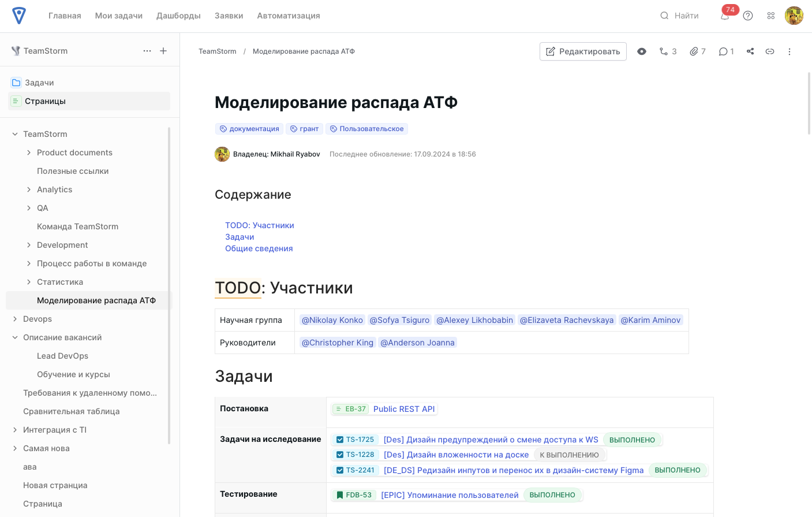This screenshot has height=517, width=812.
Task: Click the TS-1725 task checkbox icon
Action: pyautogui.click(x=340, y=439)
